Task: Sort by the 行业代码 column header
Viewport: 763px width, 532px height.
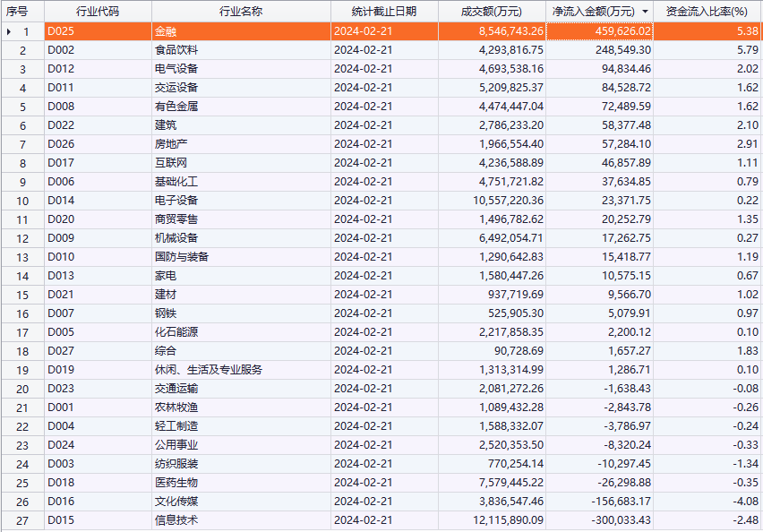Action: click(x=97, y=12)
